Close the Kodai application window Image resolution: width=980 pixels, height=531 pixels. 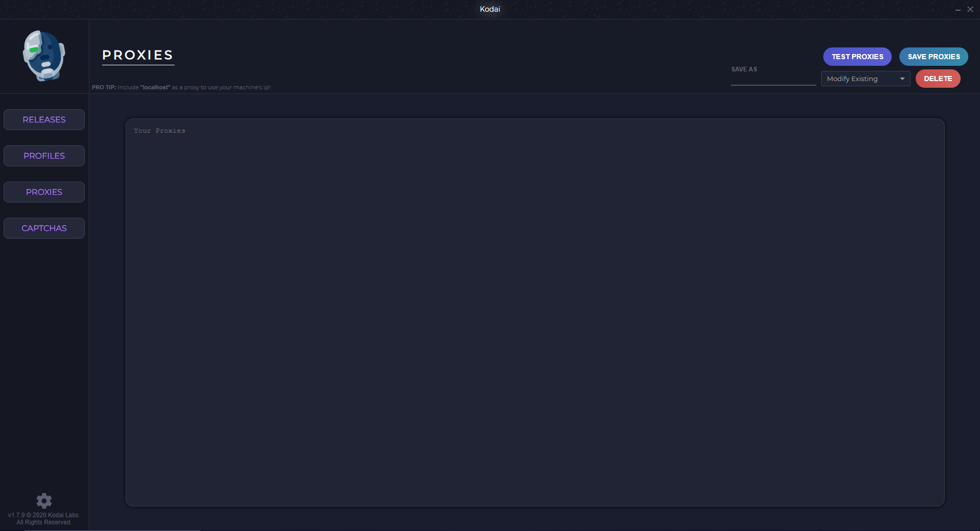coord(970,9)
